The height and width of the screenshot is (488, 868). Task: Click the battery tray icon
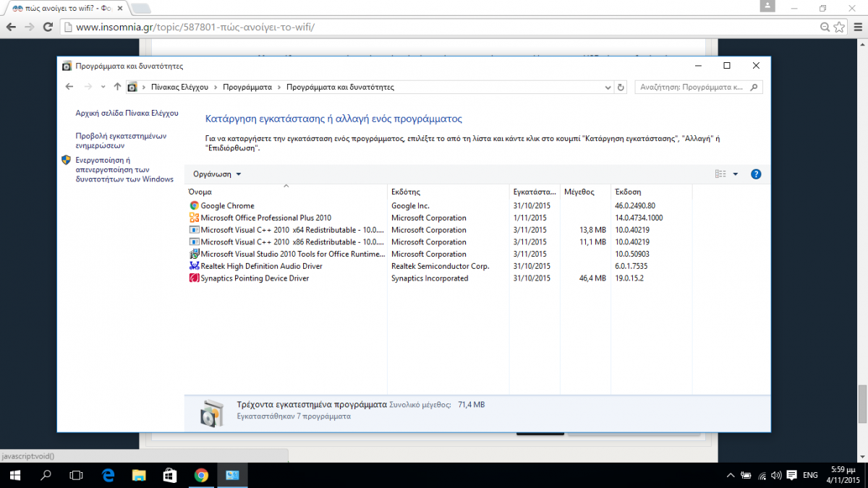[x=746, y=475]
